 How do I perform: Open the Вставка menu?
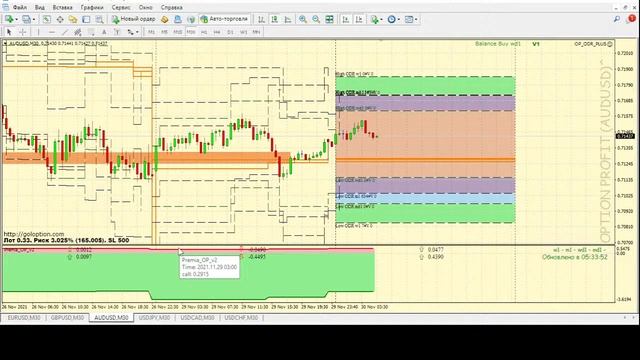pos(62,7)
